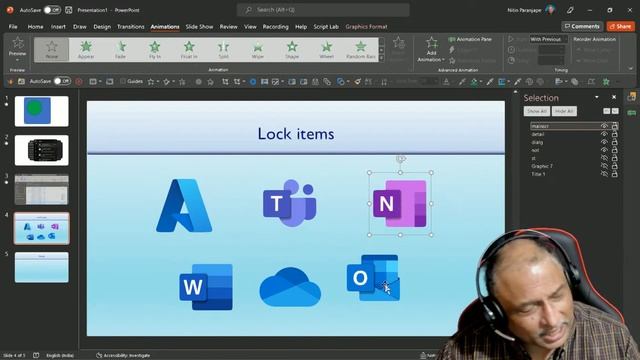Select slide 1 thumbnail

pyautogui.click(x=42, y=111)
